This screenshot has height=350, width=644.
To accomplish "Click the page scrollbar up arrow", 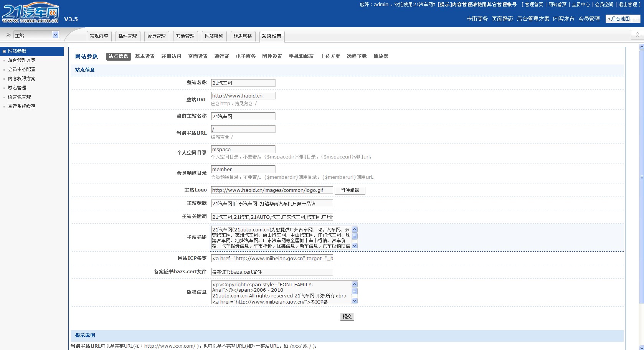I will tap(641, 46).
